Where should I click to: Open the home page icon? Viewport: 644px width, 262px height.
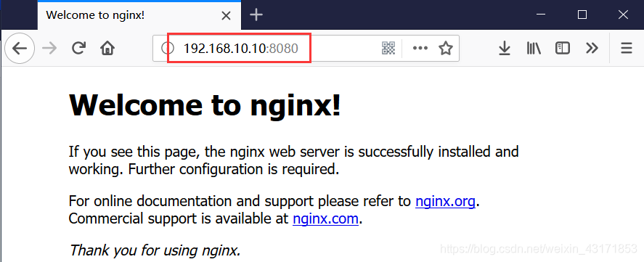pos(107,49)
